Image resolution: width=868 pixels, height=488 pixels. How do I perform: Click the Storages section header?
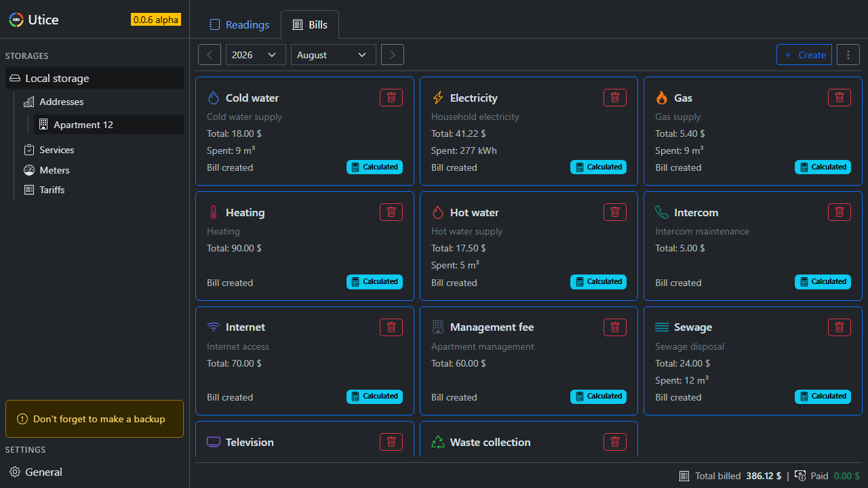coord(27,56)
